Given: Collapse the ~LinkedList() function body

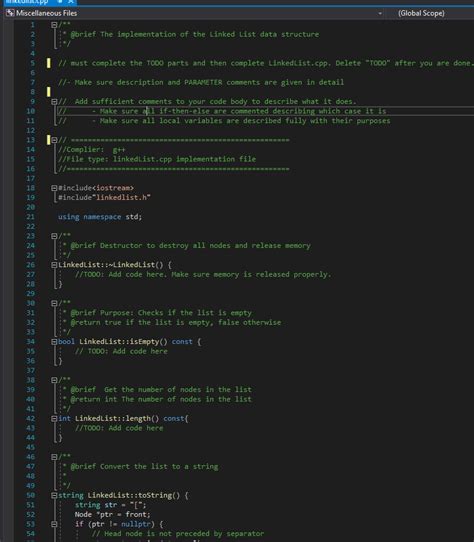Looking at the screenshot, I should click(x=54, y=265).
